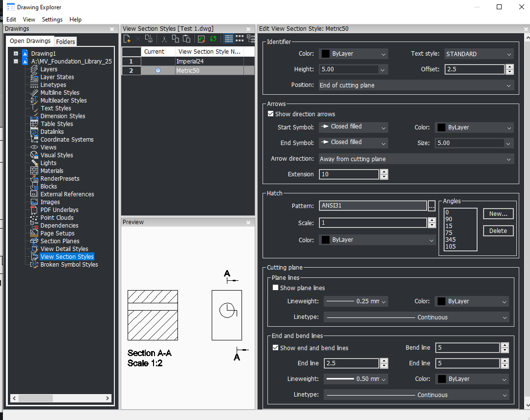Switch to the Folders tab
Image resolution: width=530 pixels, height=420 pixels.
point(66,42)
